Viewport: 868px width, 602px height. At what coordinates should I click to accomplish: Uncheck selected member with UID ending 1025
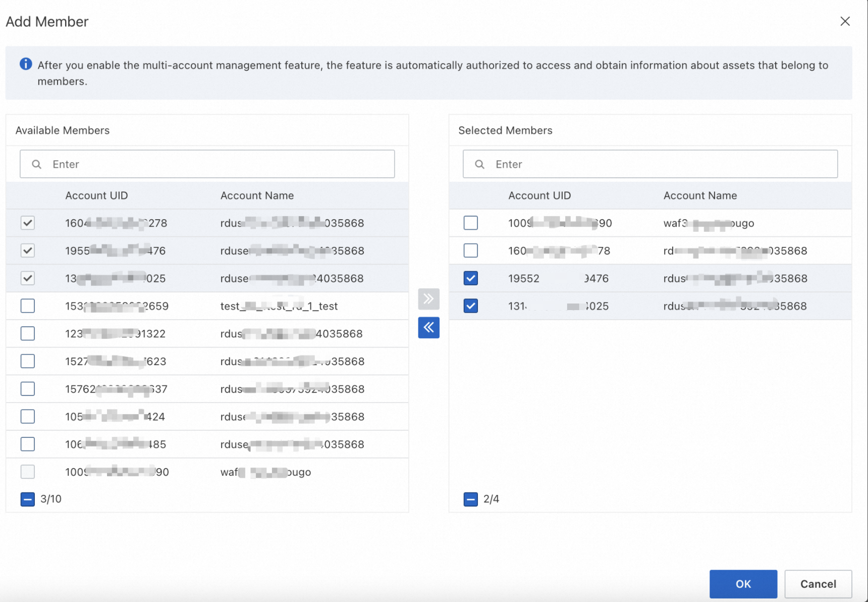(471, 306)
